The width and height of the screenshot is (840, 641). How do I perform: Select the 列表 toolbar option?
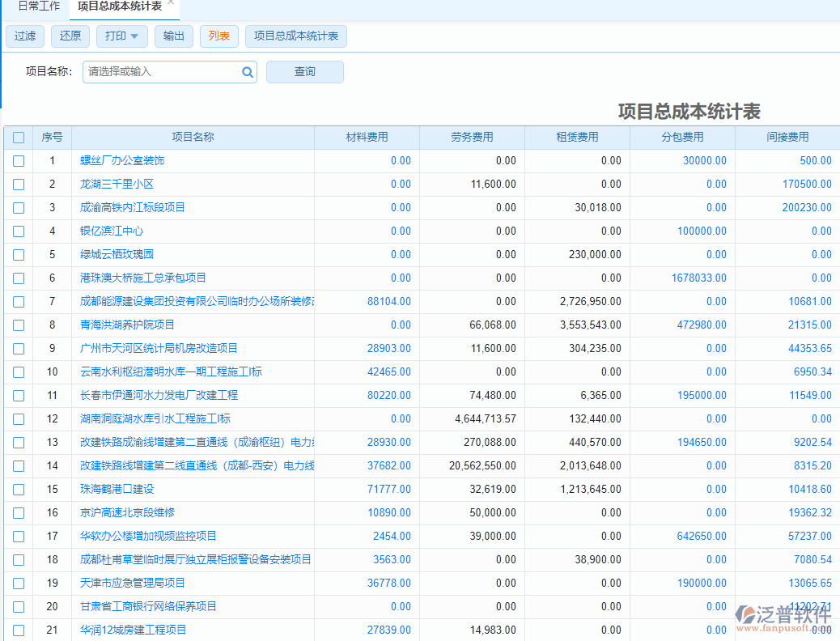coord(219,36)
